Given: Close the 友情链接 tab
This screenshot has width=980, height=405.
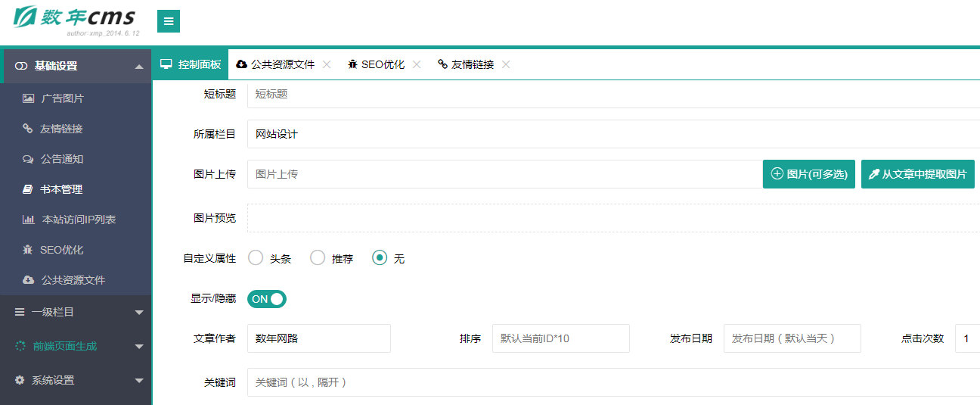Looking at the screenshot, I should coord(506,64).
